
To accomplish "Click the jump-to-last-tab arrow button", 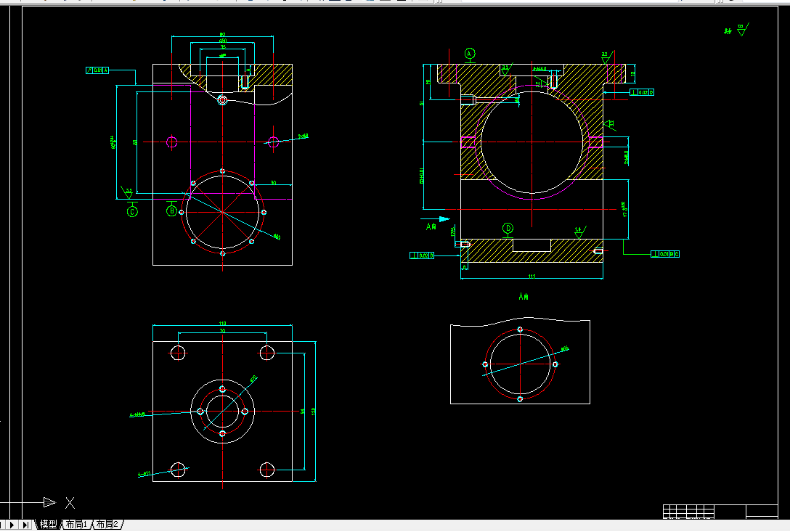I will tap(25, 525).
